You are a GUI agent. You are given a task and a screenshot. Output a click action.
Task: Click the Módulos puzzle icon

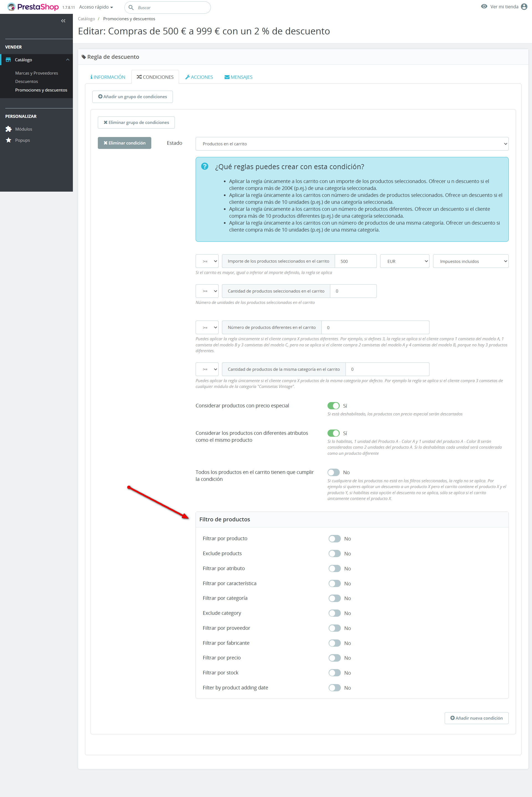point(9,129)
